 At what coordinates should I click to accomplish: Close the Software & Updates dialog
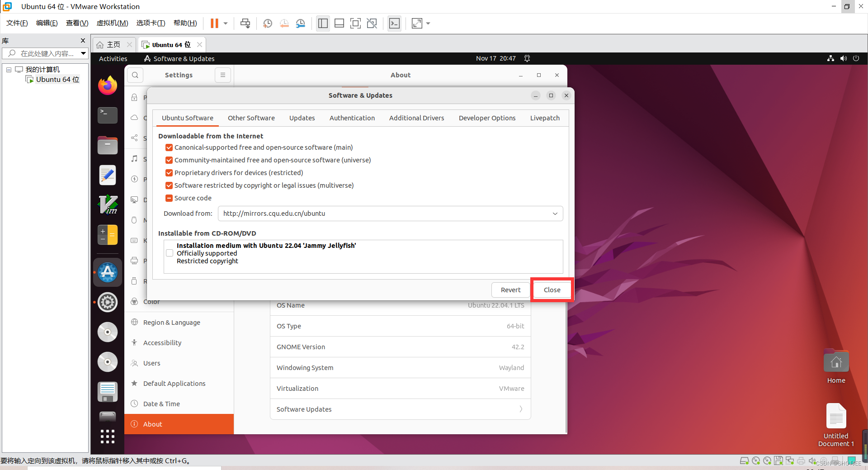click(x=552, y=290)
